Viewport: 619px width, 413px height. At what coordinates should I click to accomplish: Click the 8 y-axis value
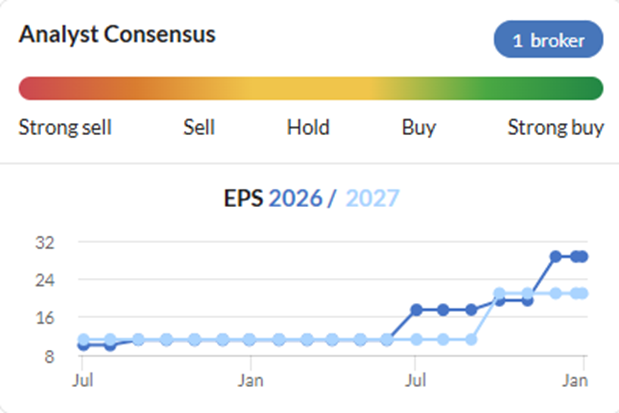pyautogui.click(x=49, y=357)
